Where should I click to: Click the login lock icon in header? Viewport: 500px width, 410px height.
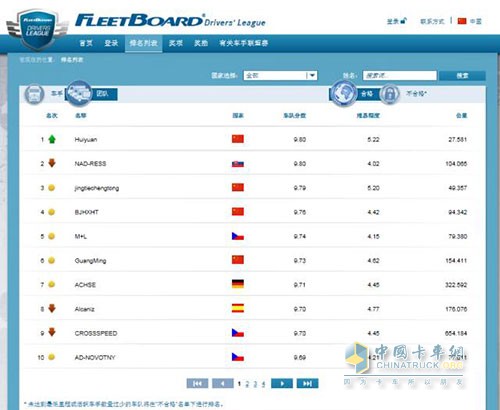click(x=404, y=21)
